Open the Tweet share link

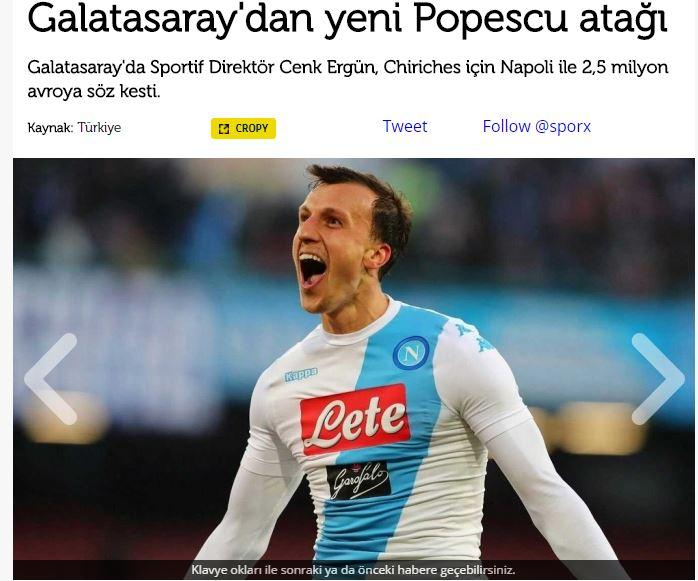point(405,126)
